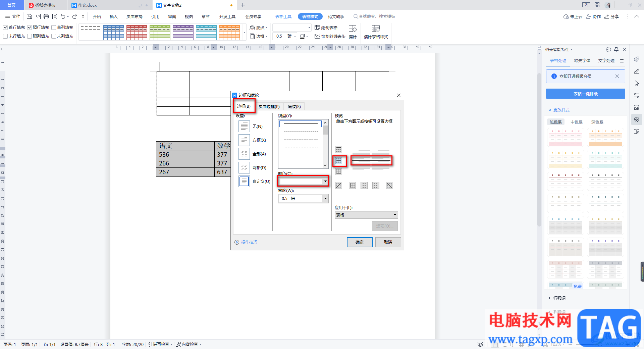The width and height of the screenshot is (644, 349).
Task: Open the 表格工具 ribbon tab
Action: click(283, 16)
